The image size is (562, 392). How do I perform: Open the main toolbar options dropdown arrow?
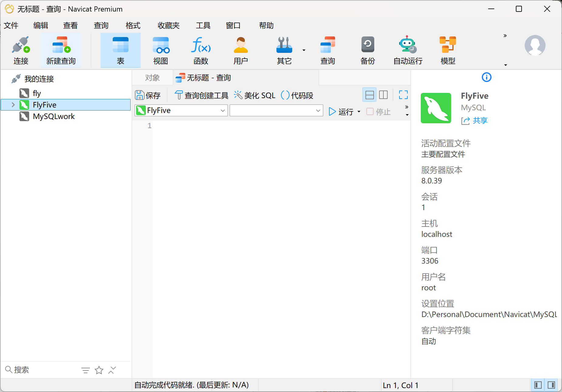click(505, 65)
